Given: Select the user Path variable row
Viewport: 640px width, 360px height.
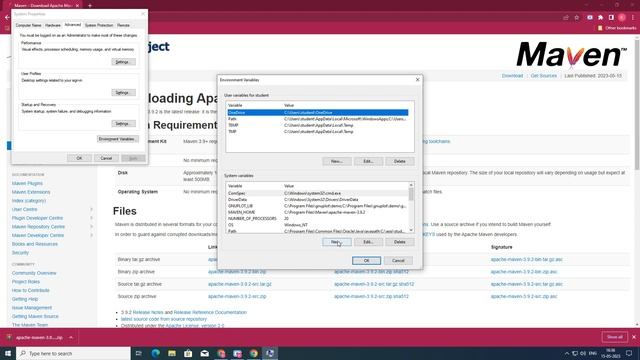Looking at the screenshot, I should point(318,119).
